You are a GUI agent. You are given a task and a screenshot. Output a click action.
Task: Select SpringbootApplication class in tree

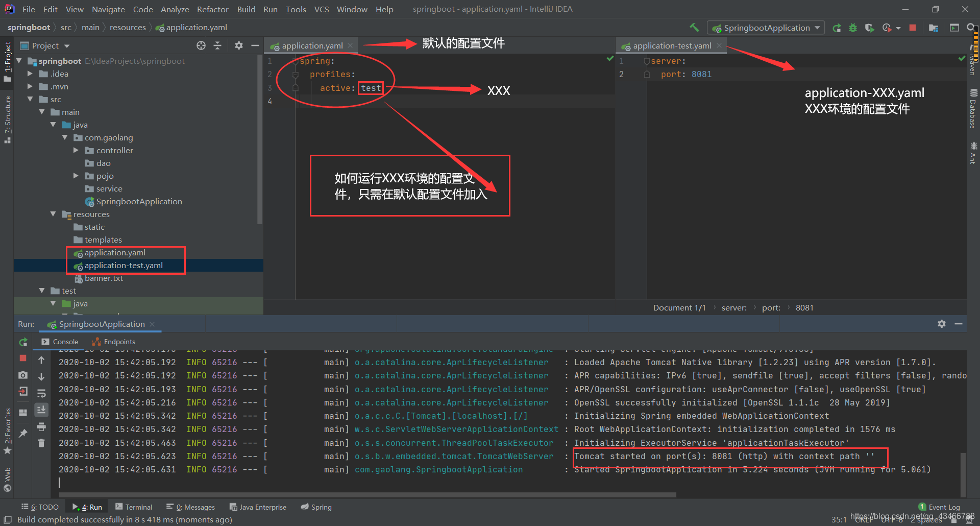(139, 202)
